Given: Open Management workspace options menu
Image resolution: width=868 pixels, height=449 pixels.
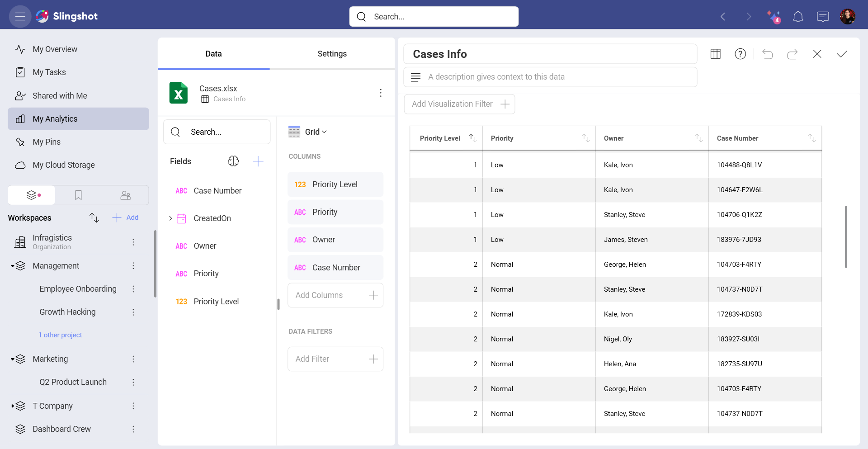Looking at the screenshot, I should point(133,266).
